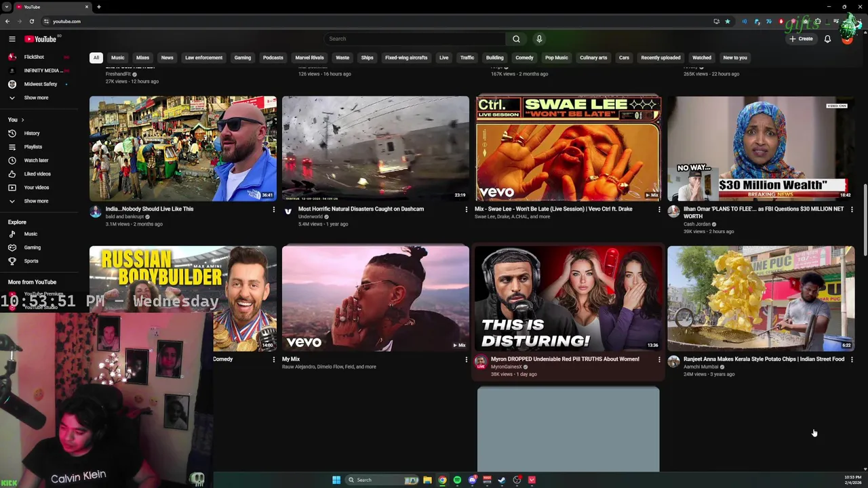Open Your videos in the sidebar

click(37, 188)
